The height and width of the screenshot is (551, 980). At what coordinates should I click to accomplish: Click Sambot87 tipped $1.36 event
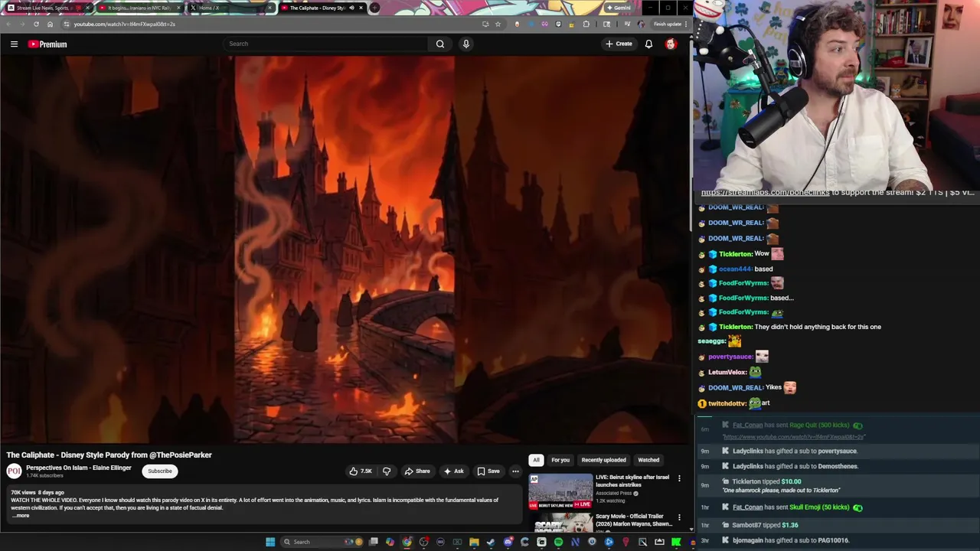765,525
